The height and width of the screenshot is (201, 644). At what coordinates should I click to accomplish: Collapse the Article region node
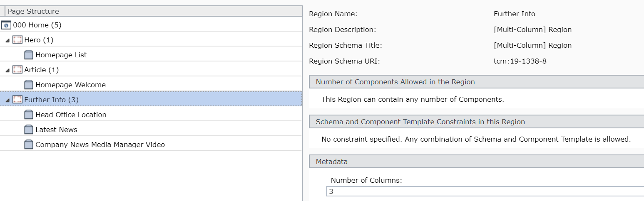(x=7, y=70)
